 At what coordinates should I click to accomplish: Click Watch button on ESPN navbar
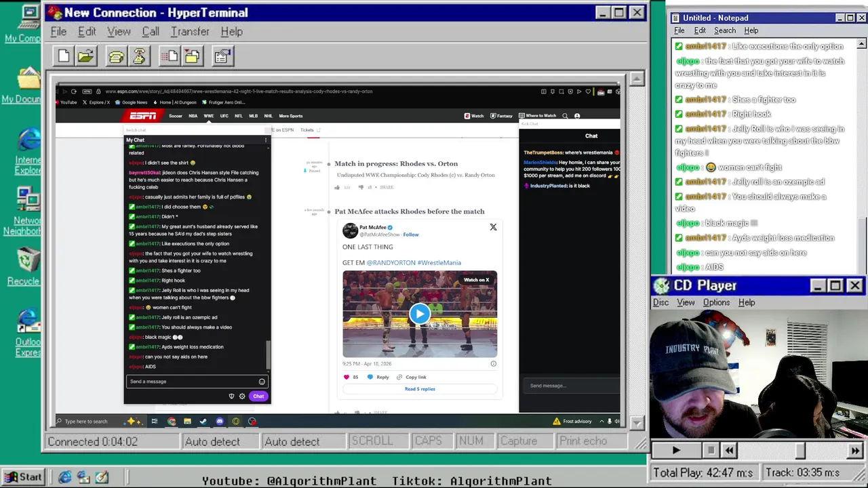[474, 116]
